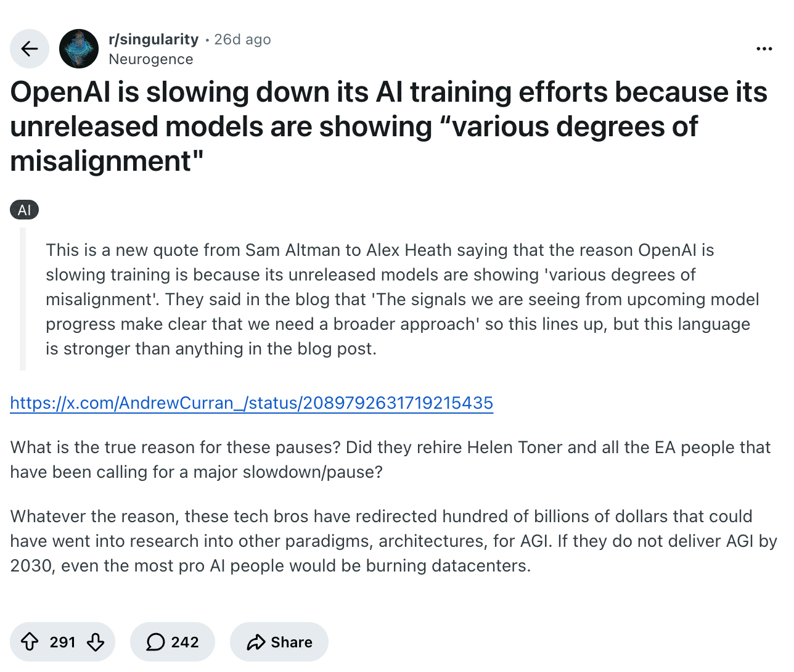Click the share arrow icon
The height and width of the screenshot is (672, 794).
click(x=256, y=642)
